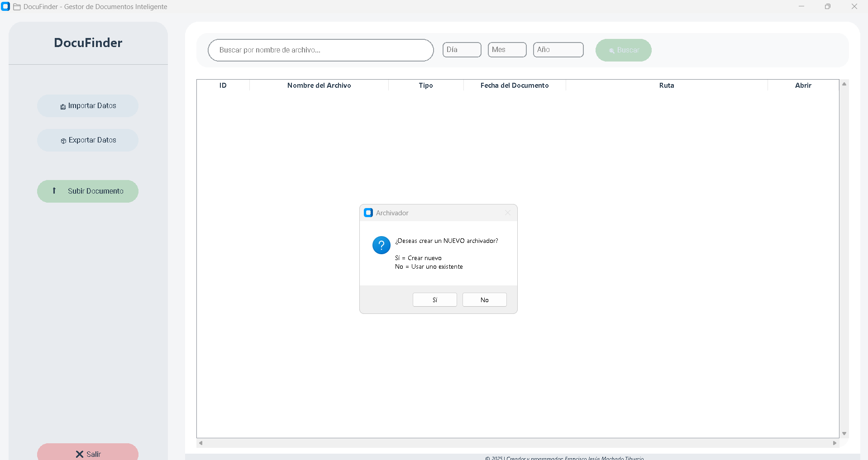
Task: Sort by Nombre del Archivo column header
Action: pos(319,85)
